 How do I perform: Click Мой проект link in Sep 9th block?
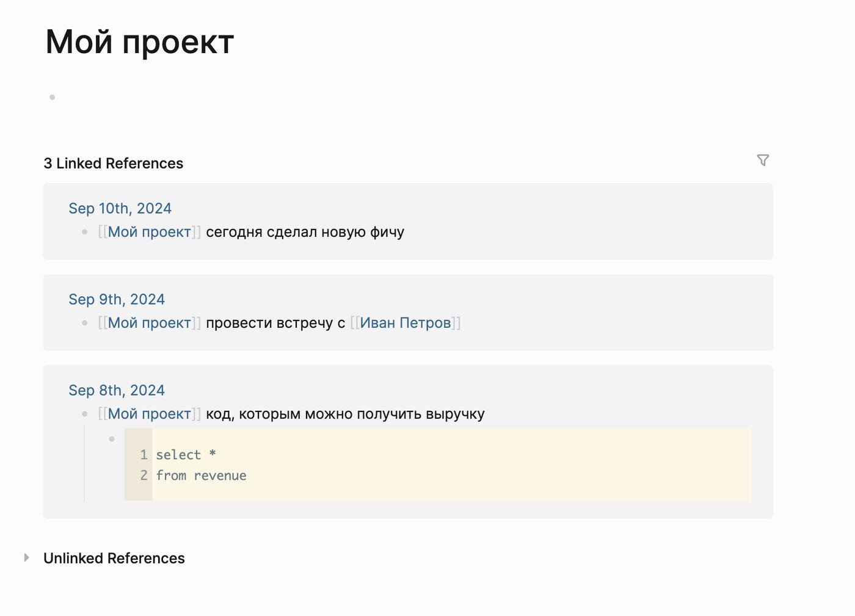click(x=150, y=322)
